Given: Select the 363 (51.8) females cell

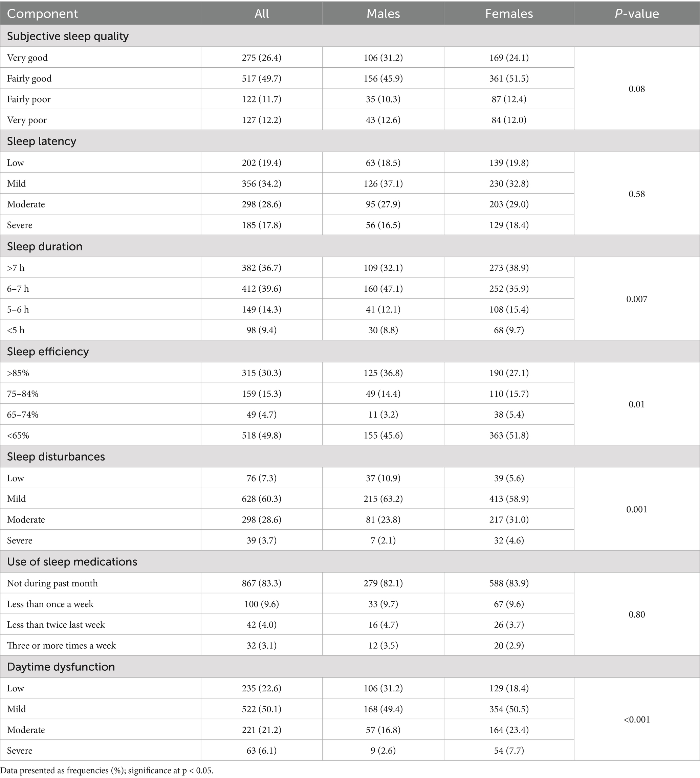Looking at the screenshot, I should click(x=509, y=435).
